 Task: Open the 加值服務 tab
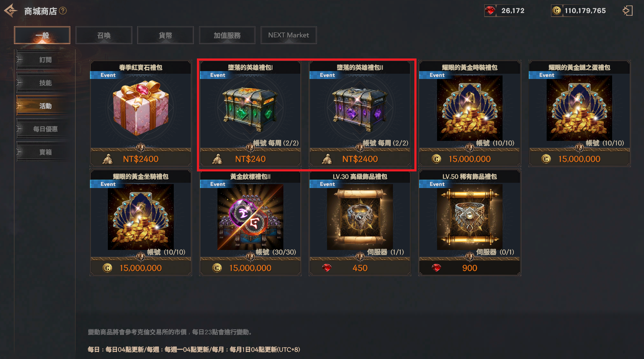(227, 35)
